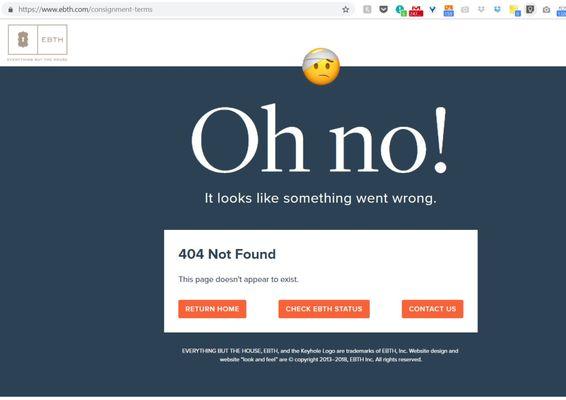This screenshot has width=566, height=400.
Task: Click the Contact Us button
Action: 432,309
